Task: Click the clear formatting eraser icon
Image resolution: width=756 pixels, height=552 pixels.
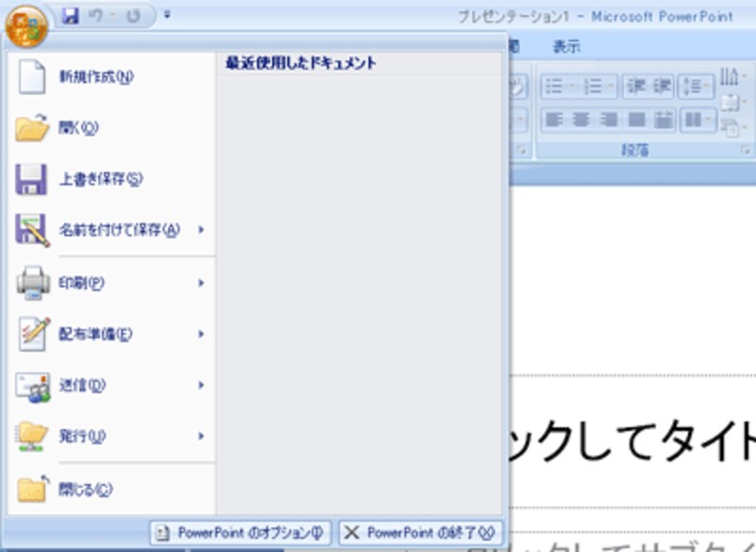Action: [x=519, y=87]
